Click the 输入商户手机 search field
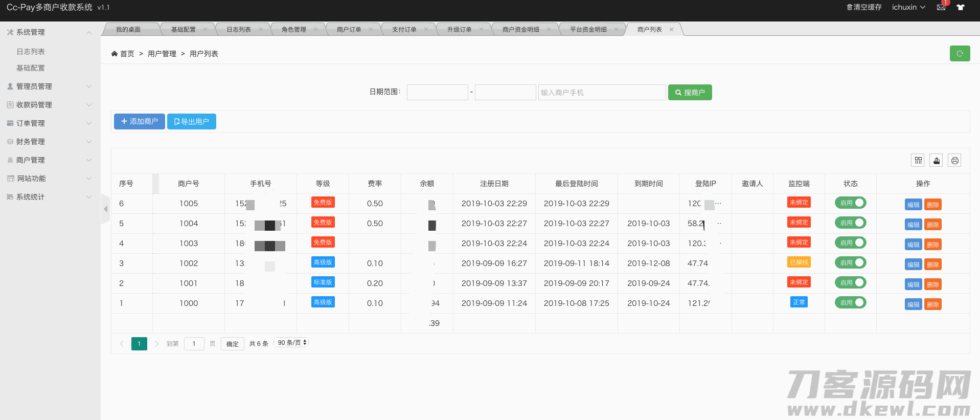This screenshot has width=980, height=420. coord(602,93)
